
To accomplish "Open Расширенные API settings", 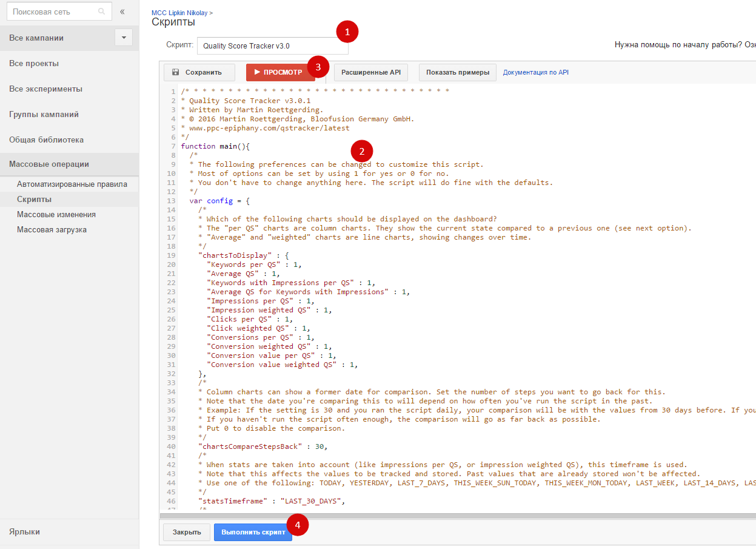I will pos(370,72).
